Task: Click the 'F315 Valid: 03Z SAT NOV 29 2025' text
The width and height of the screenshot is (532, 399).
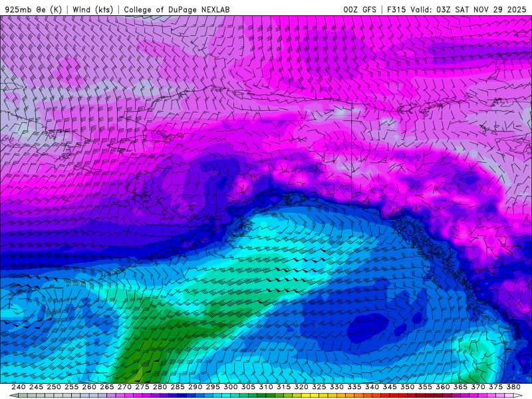Action: [x=456, y=9]
